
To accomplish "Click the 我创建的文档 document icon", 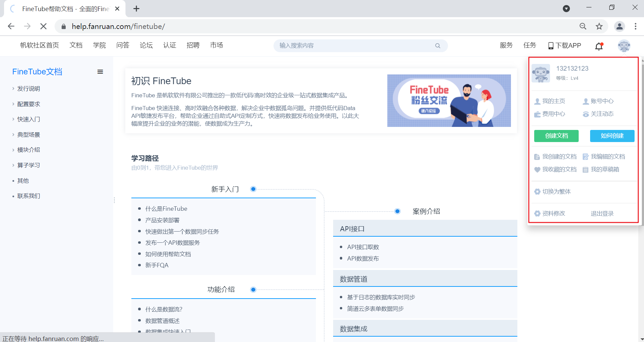I will 537,157.
